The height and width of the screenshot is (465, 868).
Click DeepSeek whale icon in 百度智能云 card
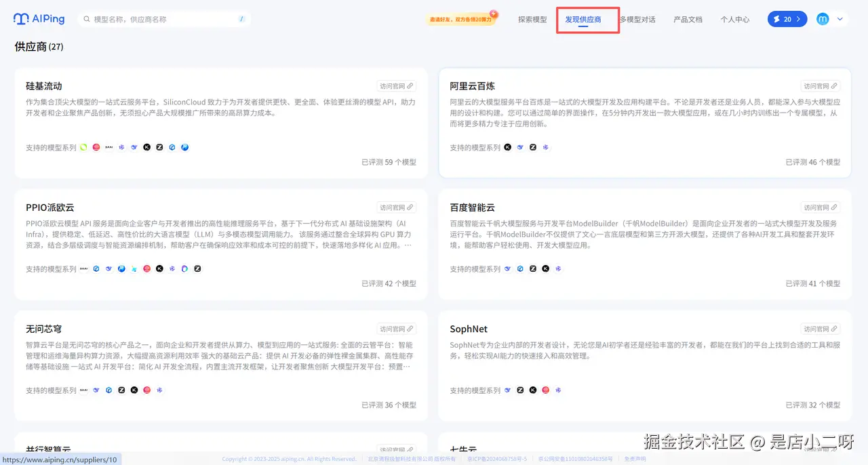click(x=508, y=268)
